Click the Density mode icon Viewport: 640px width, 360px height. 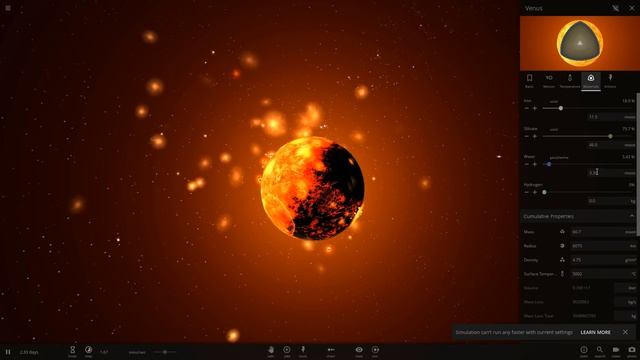[562, 260]
